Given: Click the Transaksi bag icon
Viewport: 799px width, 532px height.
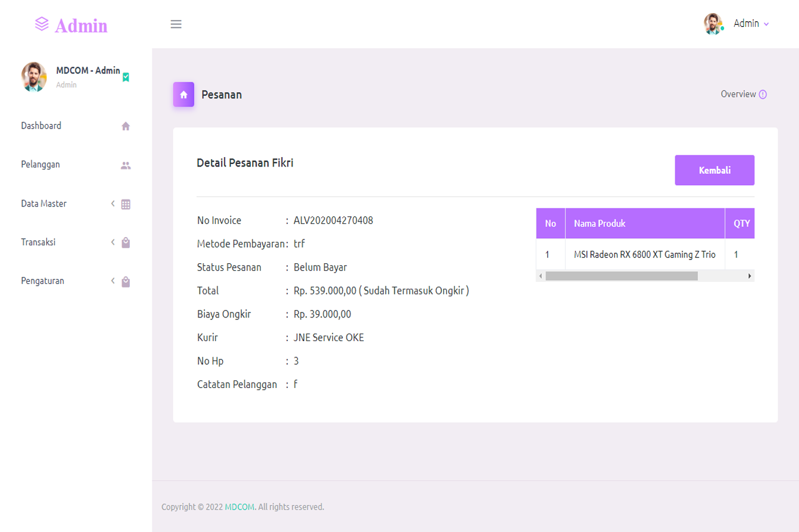Looking at the screenshot, I should coord(125,243).
